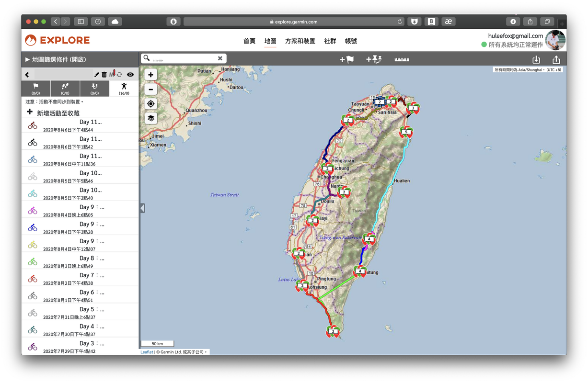Click the Garmin EXPLORE logo
This screenshot has height=383, width=588.
pos(58,40)
